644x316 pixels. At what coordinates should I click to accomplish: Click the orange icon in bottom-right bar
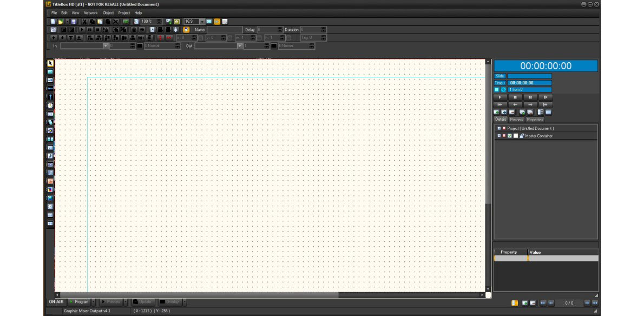[515, 303]
